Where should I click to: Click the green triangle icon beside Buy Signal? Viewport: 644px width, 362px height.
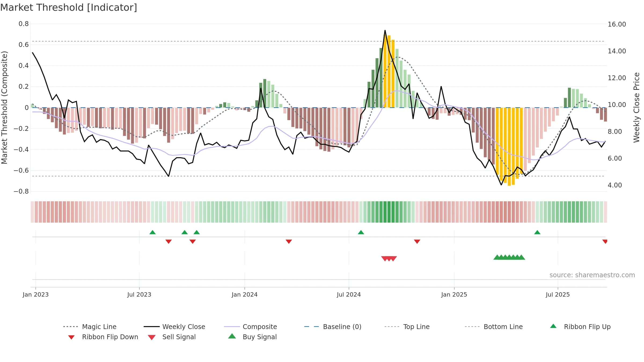pos(232,336)
